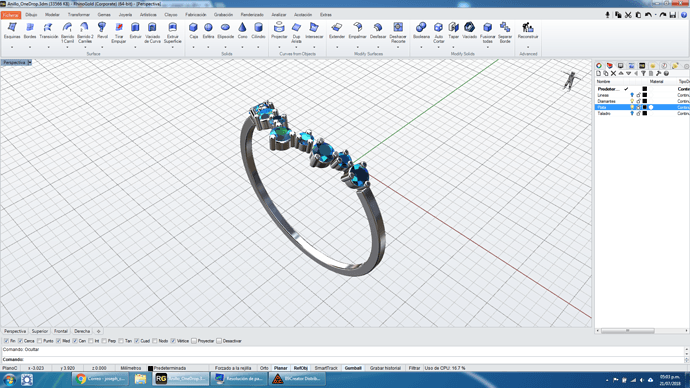The width and height of the screenshot is (690, 388).
Task: Toggle visibility bulb of Diamantes layer
Action: [632, 101]
